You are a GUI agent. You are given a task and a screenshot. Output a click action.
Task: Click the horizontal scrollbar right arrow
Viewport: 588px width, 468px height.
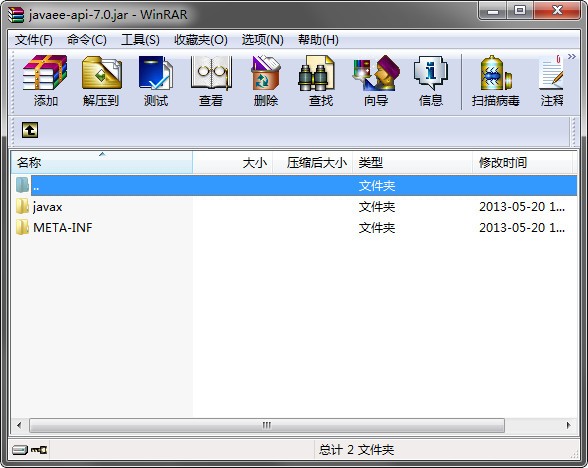click(x=568, y=425)
